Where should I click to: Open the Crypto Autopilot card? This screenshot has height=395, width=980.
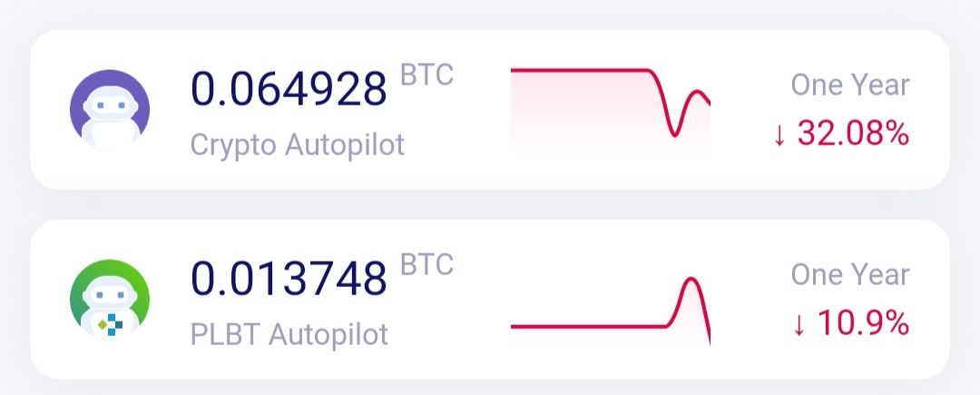[x=490, y=109]
